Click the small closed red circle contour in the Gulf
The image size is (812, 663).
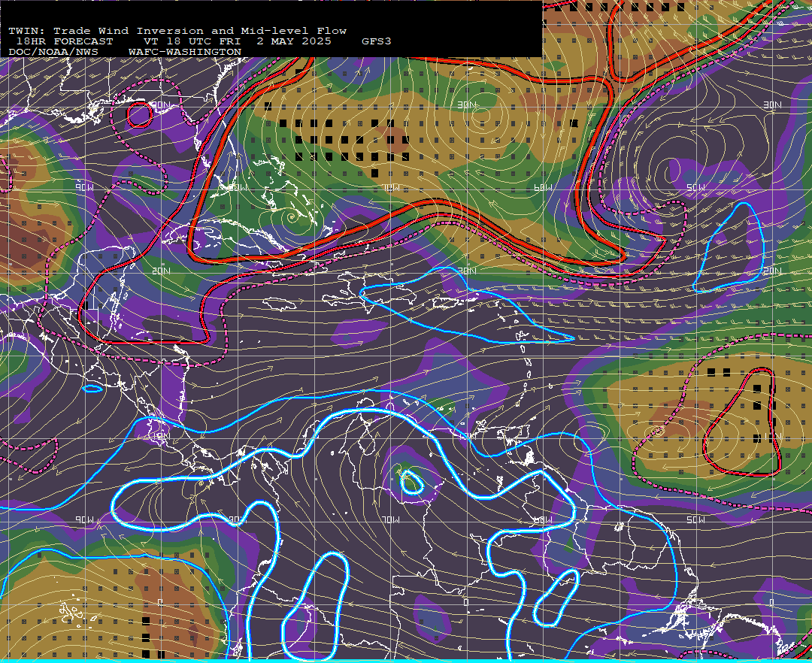(x=139, y=115)
